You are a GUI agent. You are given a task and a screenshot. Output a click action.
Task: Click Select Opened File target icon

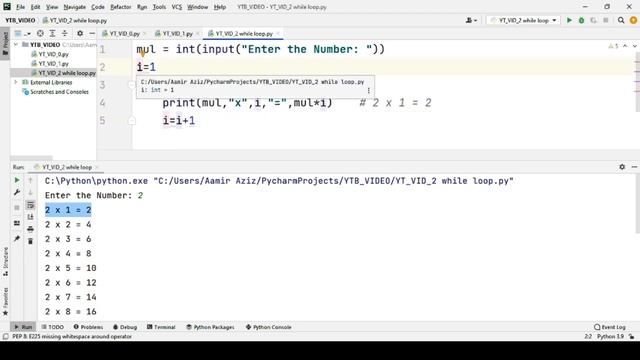[40, 33]
